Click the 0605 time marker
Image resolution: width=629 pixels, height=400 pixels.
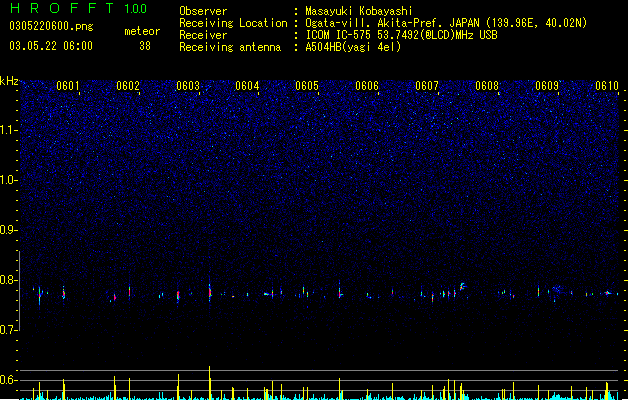[307, 86]
